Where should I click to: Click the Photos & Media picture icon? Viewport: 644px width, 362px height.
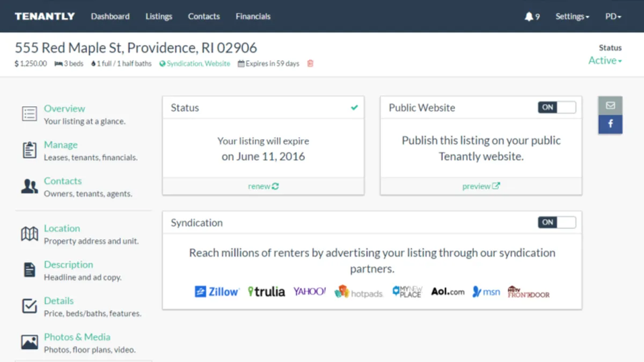(x=30, y=342)
